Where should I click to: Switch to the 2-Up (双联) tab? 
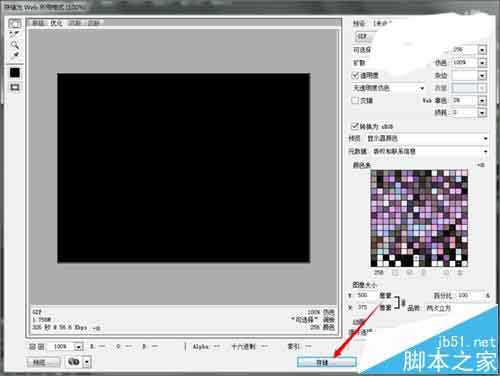coord(75,23)
